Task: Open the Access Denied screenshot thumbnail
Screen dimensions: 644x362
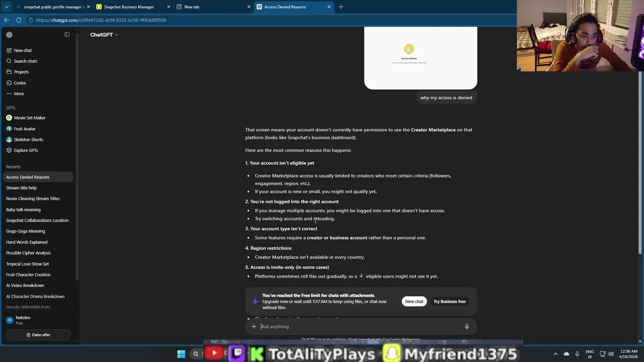Action: tap(421, 58)
